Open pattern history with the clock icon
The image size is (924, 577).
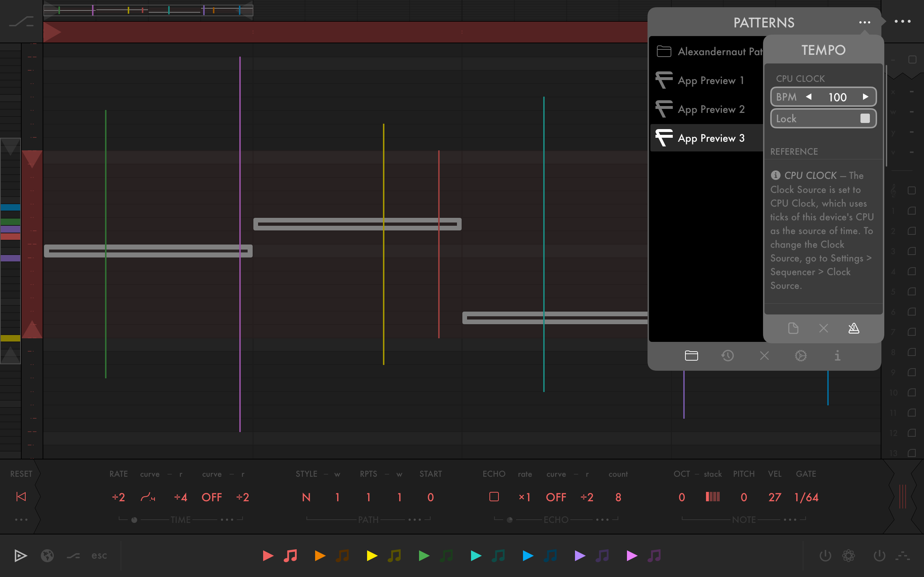[x=727, y=356]
